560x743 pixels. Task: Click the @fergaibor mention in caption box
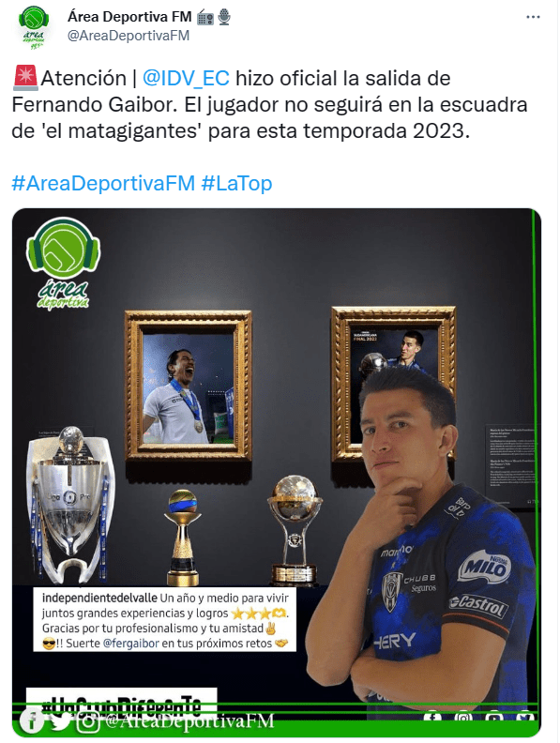pyautogui.click(x=130, y=643)
